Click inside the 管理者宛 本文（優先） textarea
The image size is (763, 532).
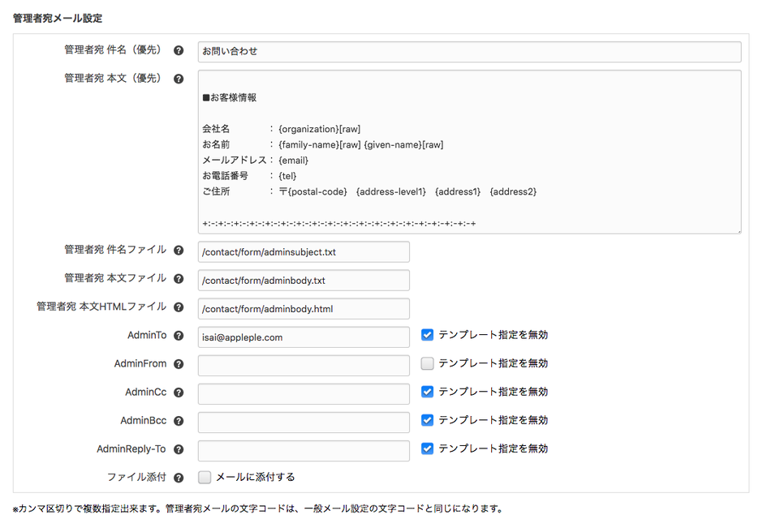pos(469,154)
